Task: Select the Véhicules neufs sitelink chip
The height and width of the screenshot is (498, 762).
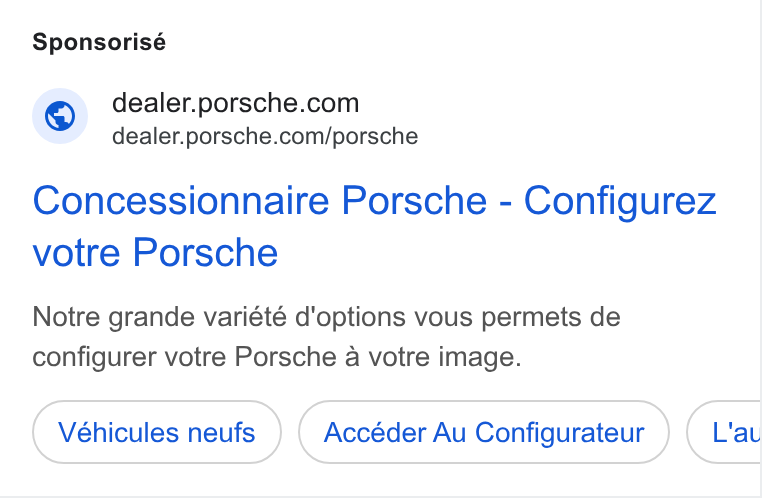Action: (x=157, y=432)
